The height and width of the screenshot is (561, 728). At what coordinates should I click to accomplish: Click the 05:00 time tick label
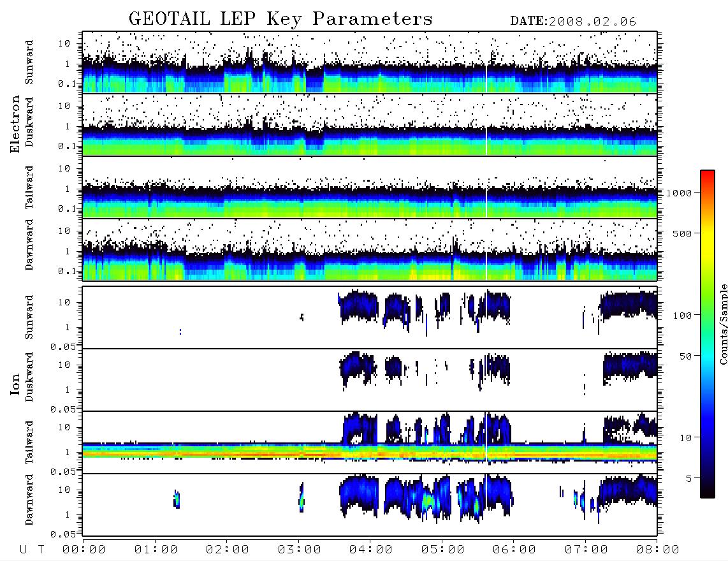click(x=442, y=550)
